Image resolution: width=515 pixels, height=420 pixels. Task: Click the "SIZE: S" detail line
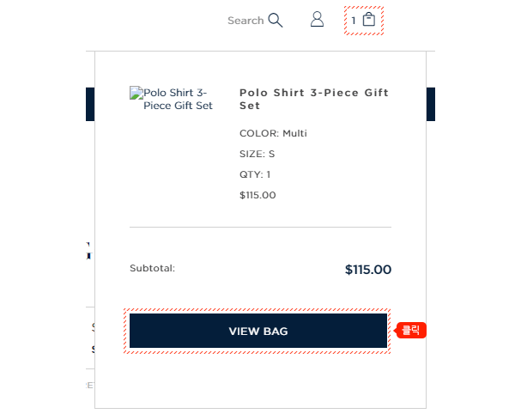(x=257, y=154)
